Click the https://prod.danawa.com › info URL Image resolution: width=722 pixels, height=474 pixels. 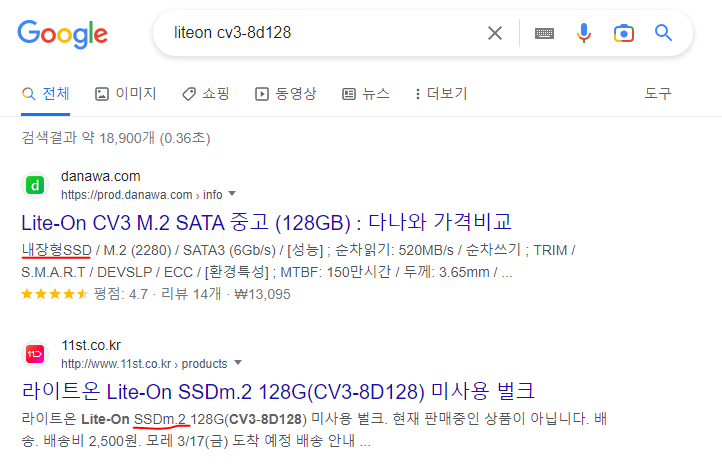point(142,195)
